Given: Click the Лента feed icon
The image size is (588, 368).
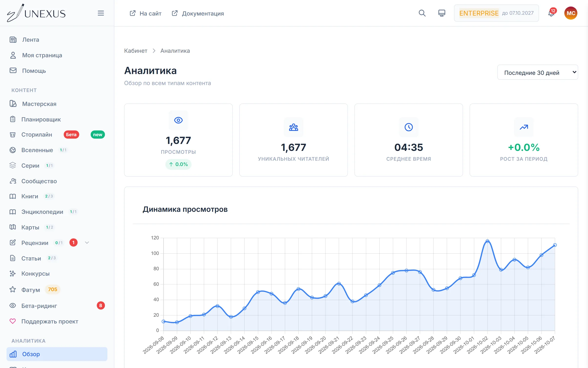Looking at the screenshot, I should coord(13,39).
